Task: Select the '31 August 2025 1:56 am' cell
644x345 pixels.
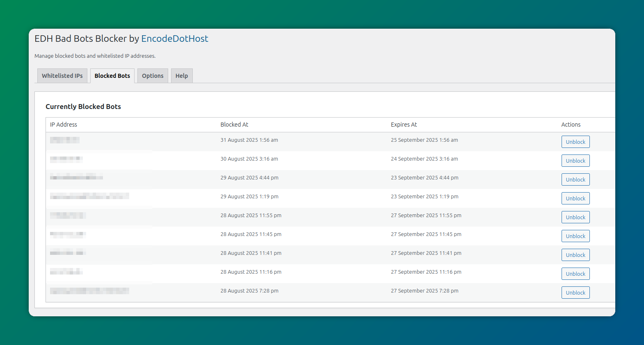Action: click(x=249, y=140)
